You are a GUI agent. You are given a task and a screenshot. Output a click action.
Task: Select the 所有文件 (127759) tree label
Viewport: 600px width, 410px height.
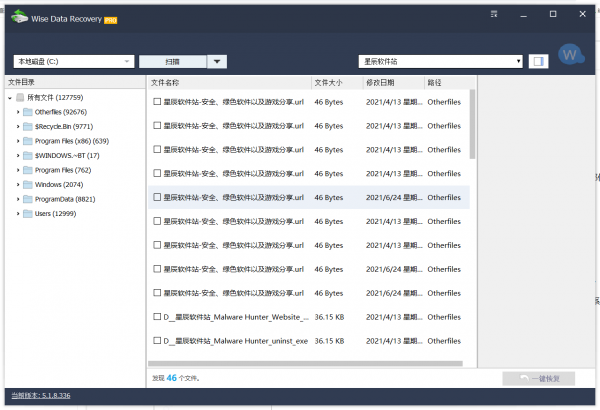[x=55, y=98]
